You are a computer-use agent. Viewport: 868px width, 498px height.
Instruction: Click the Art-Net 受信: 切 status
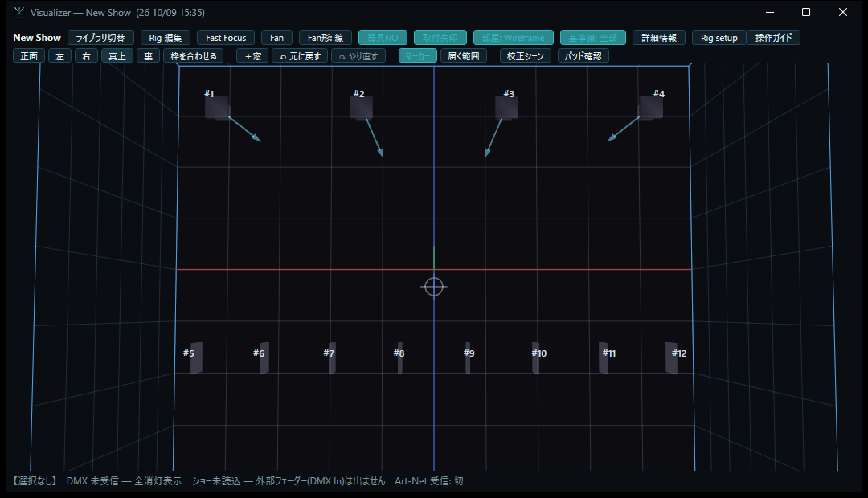tap(429, 481)
